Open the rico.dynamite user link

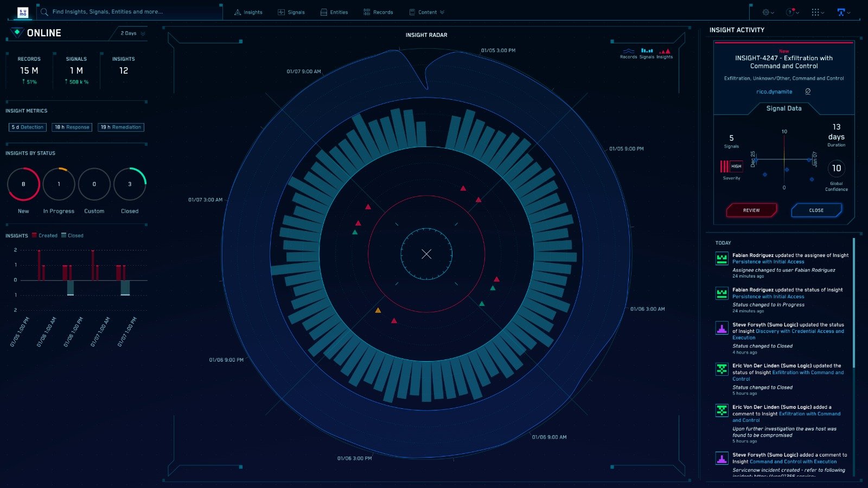pyautogui.click(x=774, y=92)
